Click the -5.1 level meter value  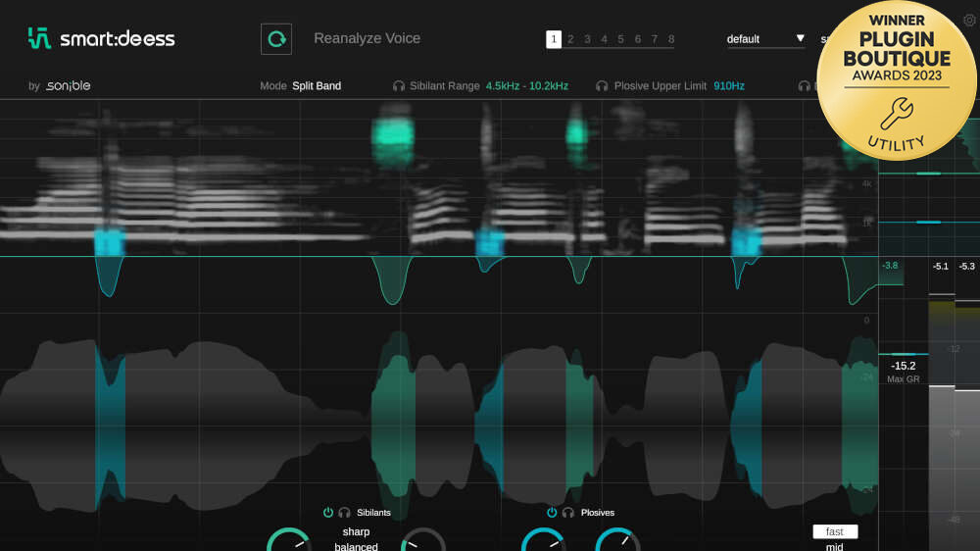tap(941, 266)
